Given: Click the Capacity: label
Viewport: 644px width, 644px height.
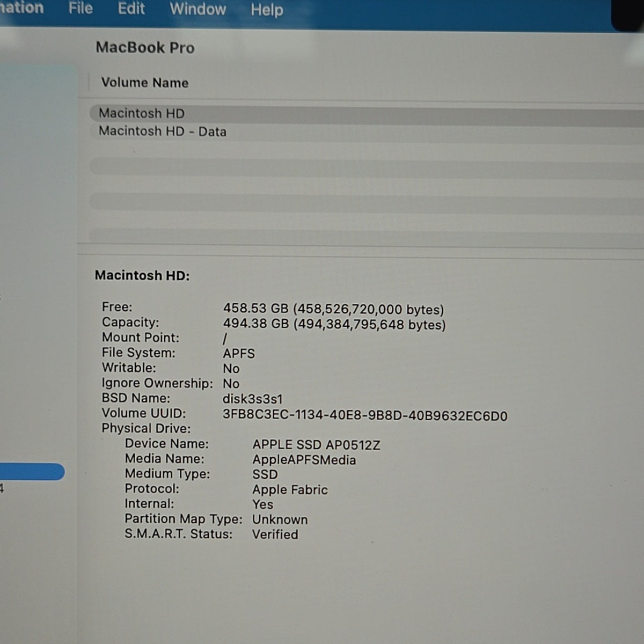Looking at the screenshot, I should [x=130, y=323].
